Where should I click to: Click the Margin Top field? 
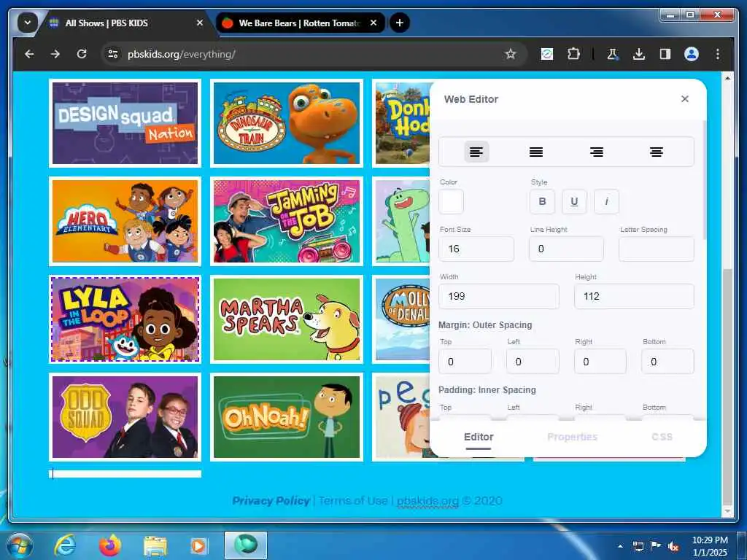point(465,362)
